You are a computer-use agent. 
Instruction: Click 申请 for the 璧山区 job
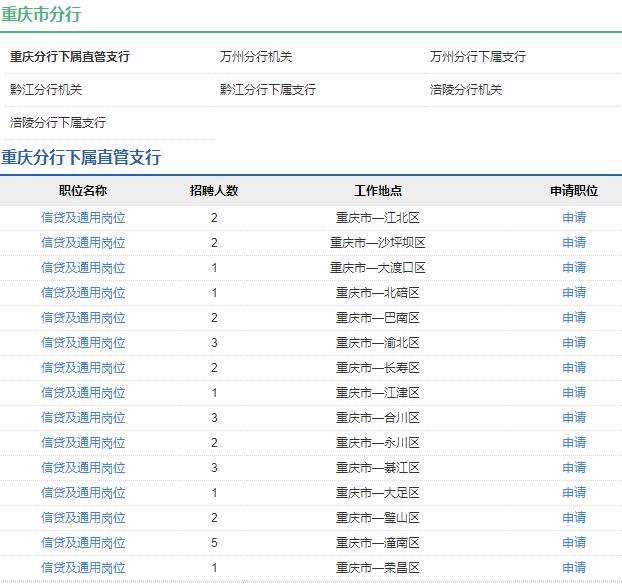click(x=574, y=517)
